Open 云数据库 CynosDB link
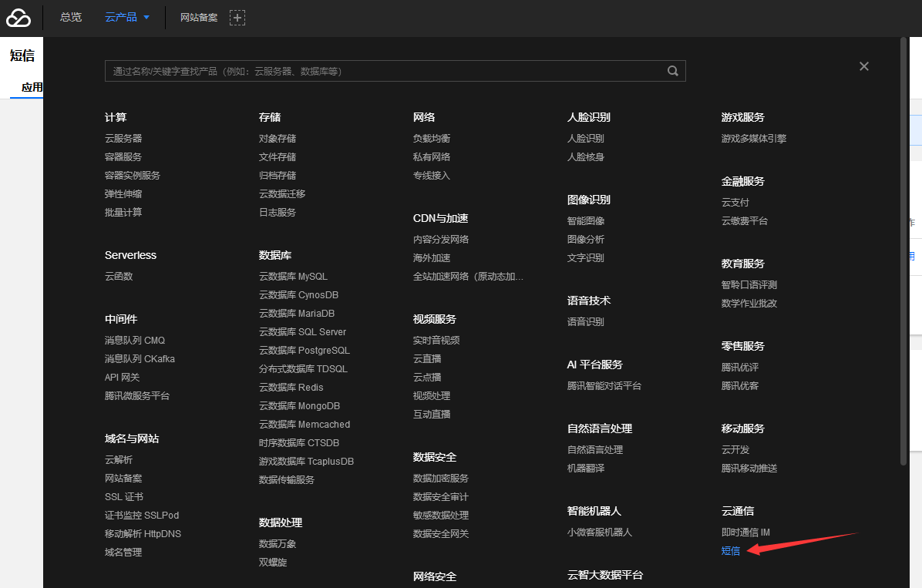 pyautogui.click(x=298, y=295)
